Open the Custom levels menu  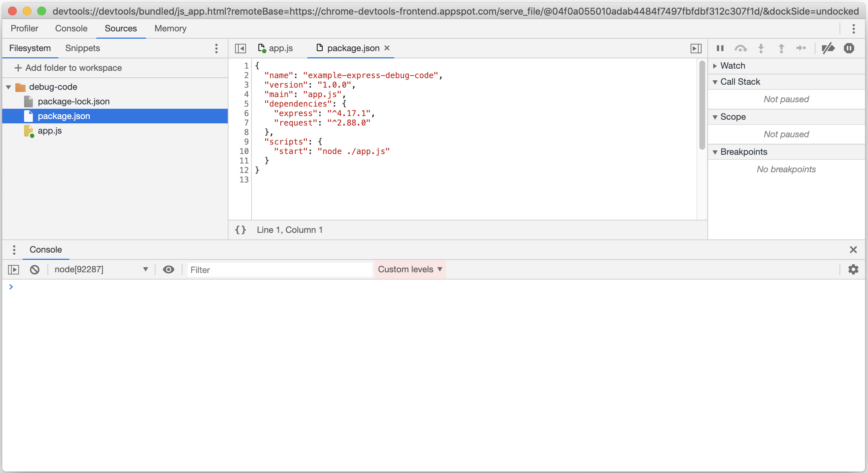(410, 269)
